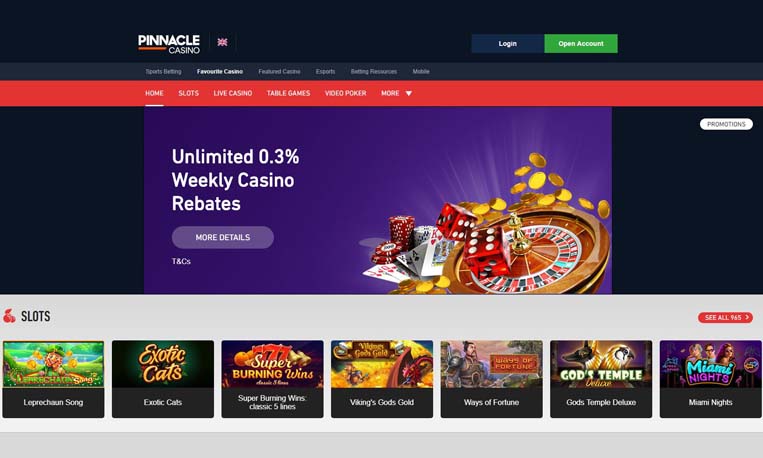Go to the Live Casino tab
The image size is (763, 458).
(233, 93)
